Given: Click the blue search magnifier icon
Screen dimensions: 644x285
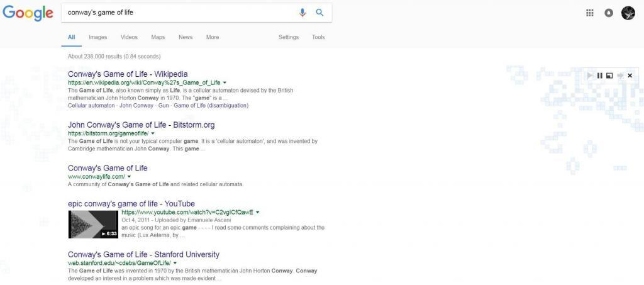Looking at the screenshot, I should (x=319, y=13).
